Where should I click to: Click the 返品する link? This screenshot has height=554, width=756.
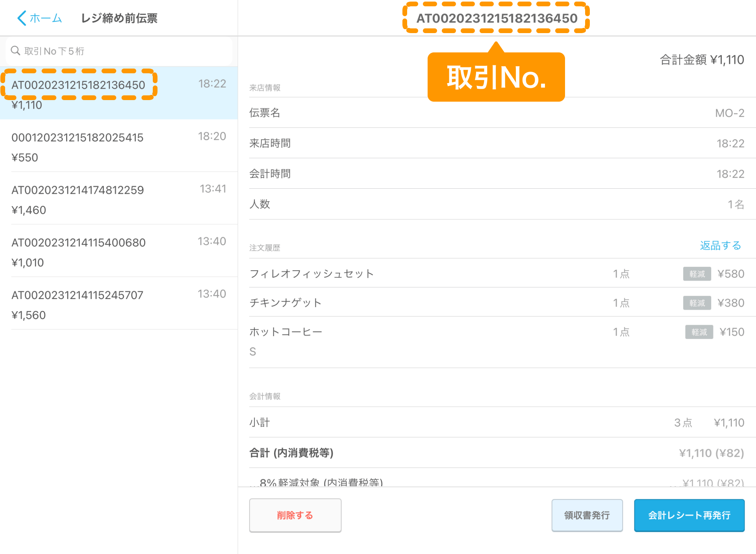[720, 245]
